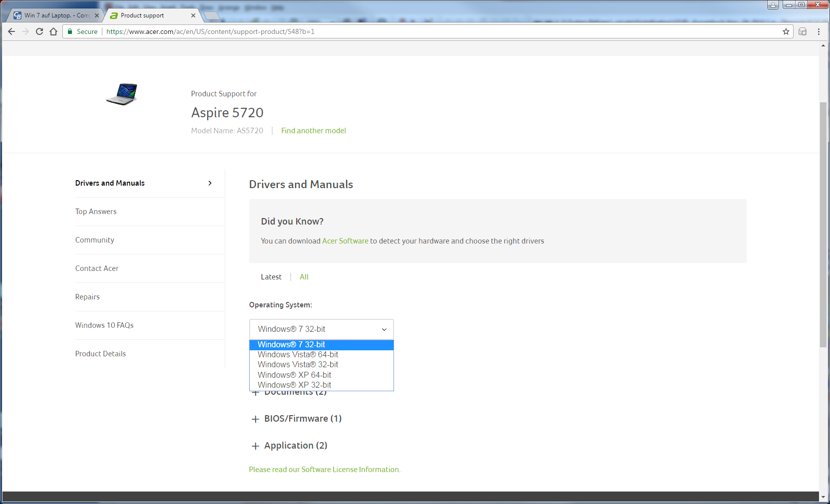Screen dimensions: 830x504
Task: Close the 'Win 7 auf Laptop' tab
Action: coord(97,15)
